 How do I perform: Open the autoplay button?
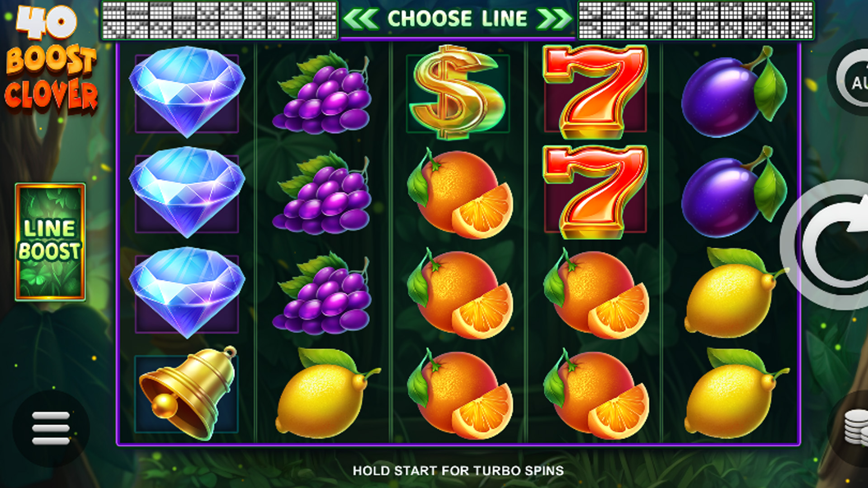click(x=849, y=78)
